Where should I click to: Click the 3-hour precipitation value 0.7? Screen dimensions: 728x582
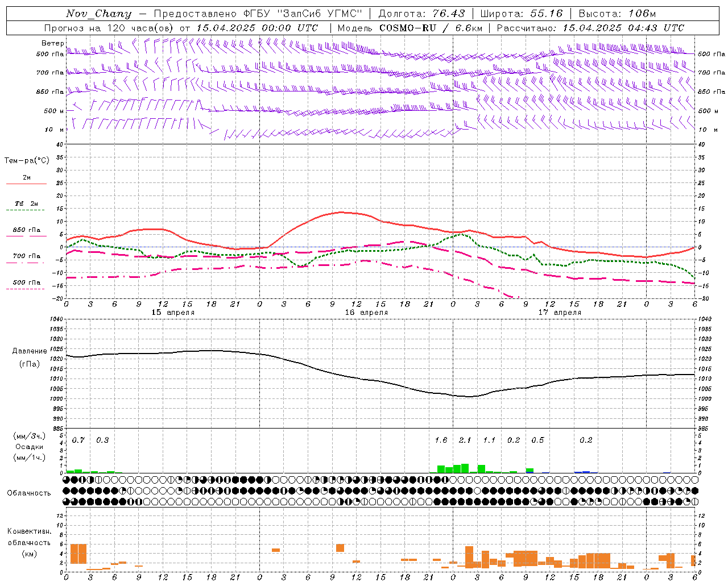78,440
